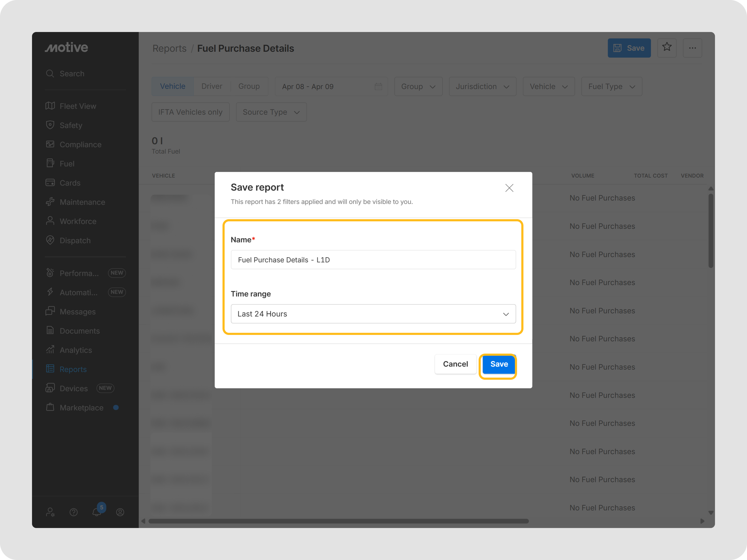Click the horizontal scrollbar at bottom
The image size is (747, 560).
[338, 521]
